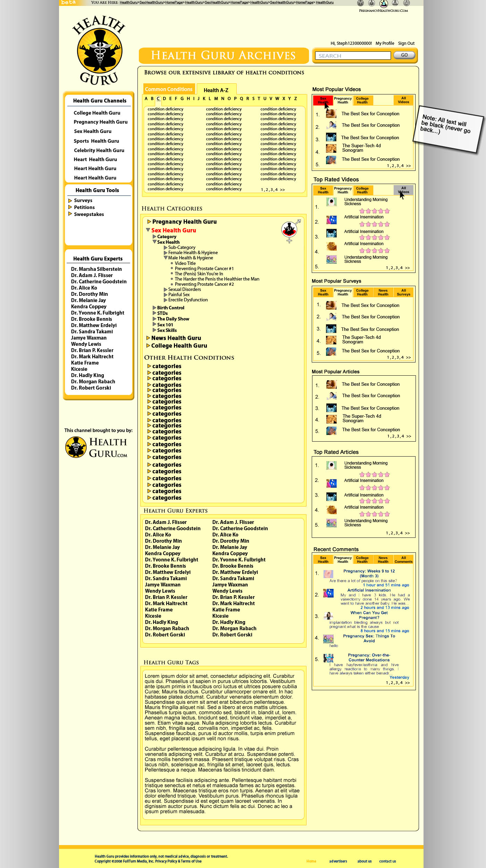Open Super-Tech 4d Sonogram thumbnail in Most Popular Surveys
The height and width of the screenshot is (868, 486).
point(331,340)
